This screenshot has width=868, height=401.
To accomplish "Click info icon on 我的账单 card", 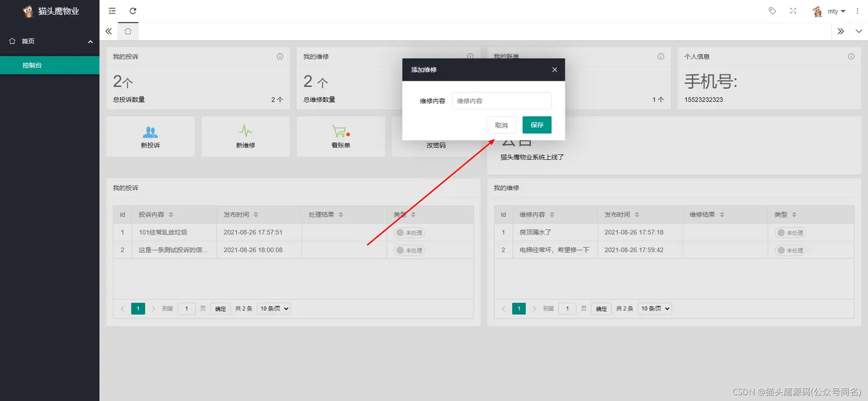I will pos(661,56).
